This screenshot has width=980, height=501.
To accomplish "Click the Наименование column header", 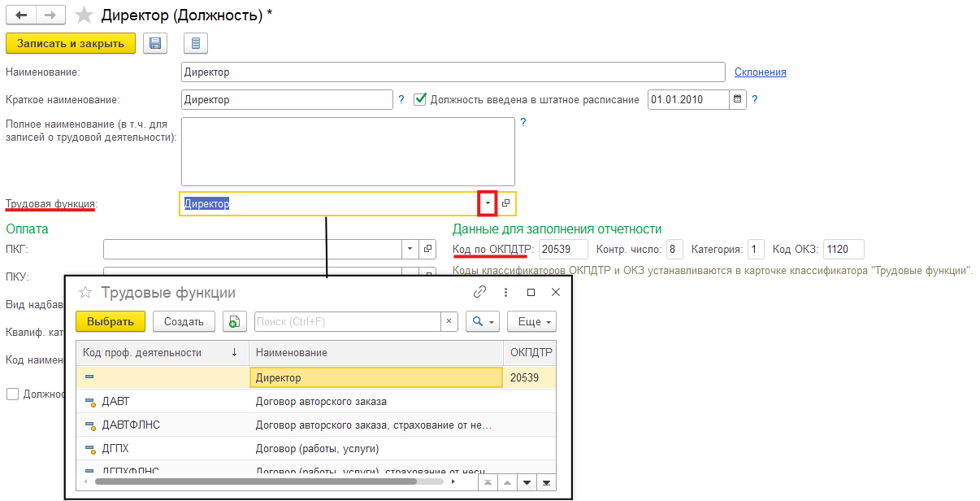I will tap(376, 352).
